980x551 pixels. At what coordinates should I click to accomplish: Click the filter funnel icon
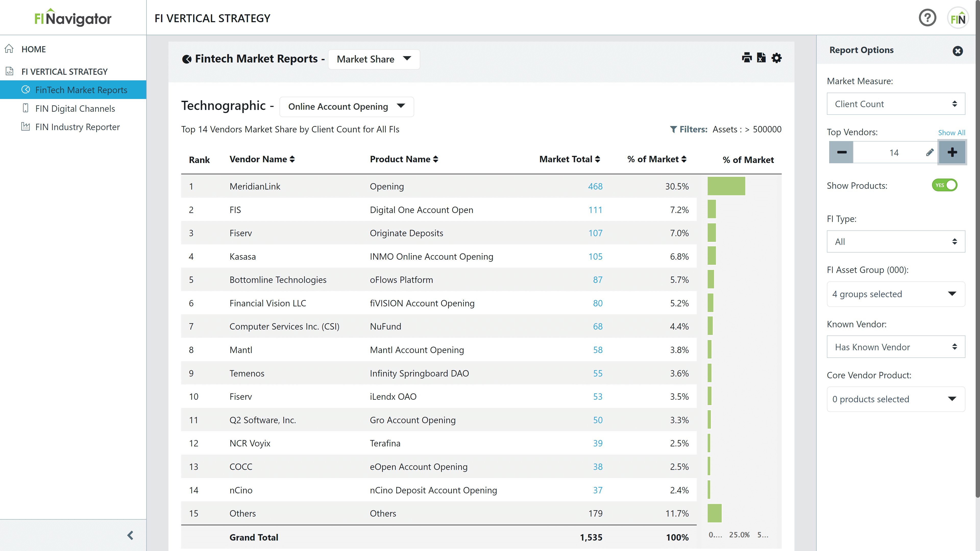coord(673,130)
